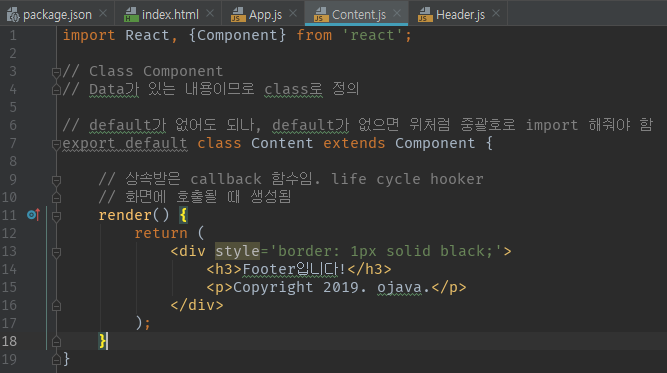This screenshot has width=667, height=373.
Task: Click the 'export default' keywords on line 7
Action: click(x=125, y=143)
